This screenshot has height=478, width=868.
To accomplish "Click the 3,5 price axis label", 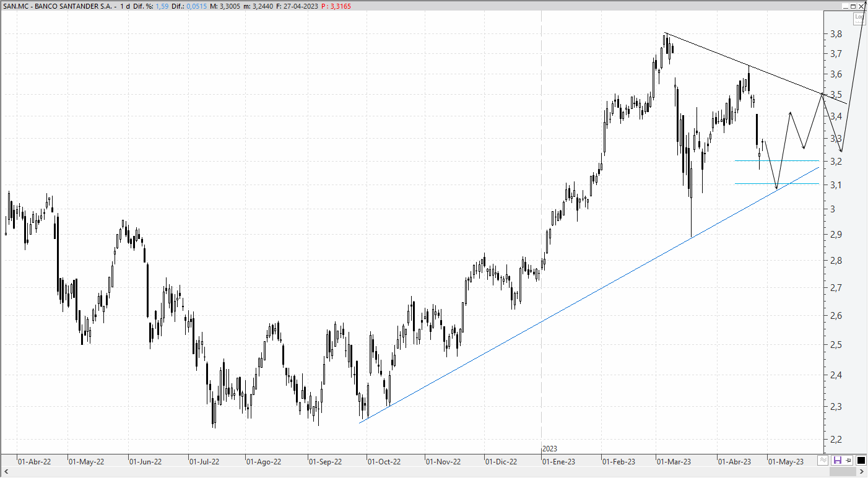I will tap(836, 95).
